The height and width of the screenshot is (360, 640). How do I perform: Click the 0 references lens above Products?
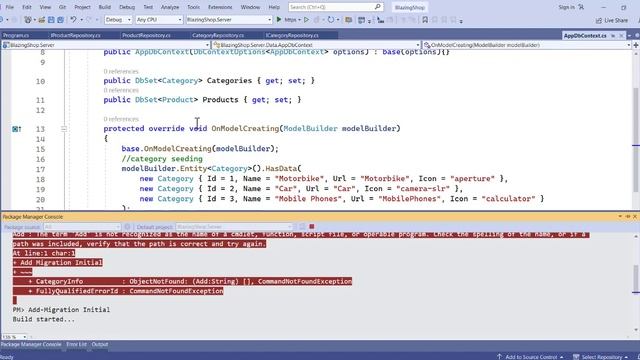point(121,90)
